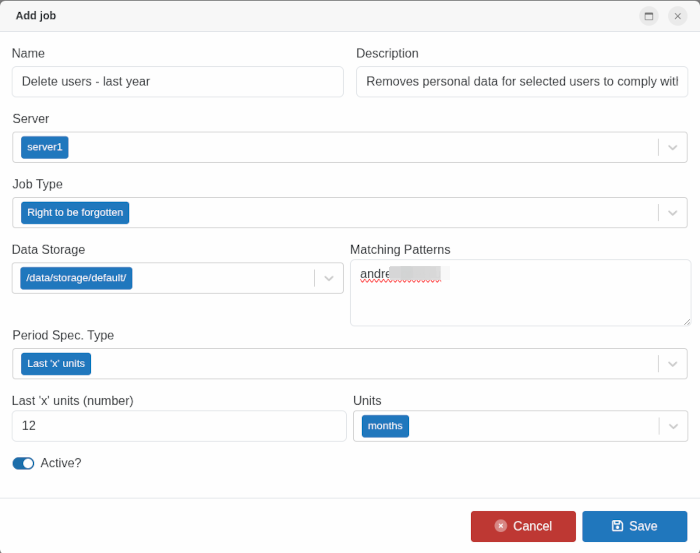The width and height of the screenshot is (700, 553).
Task: Open the Job Type dropdown
Action: coord(673,213)
